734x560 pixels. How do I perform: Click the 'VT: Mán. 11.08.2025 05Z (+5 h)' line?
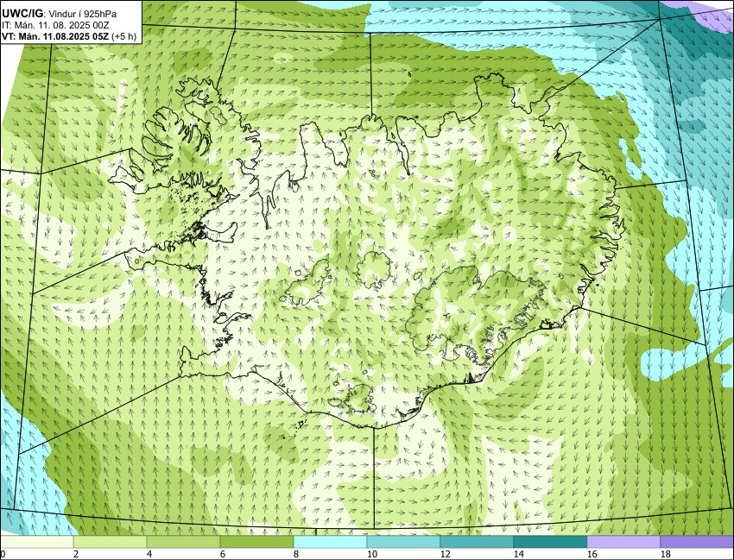(x=69, y=36)
